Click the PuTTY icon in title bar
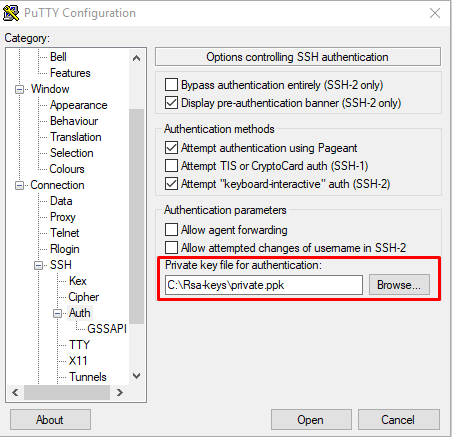 coord(11,13)
